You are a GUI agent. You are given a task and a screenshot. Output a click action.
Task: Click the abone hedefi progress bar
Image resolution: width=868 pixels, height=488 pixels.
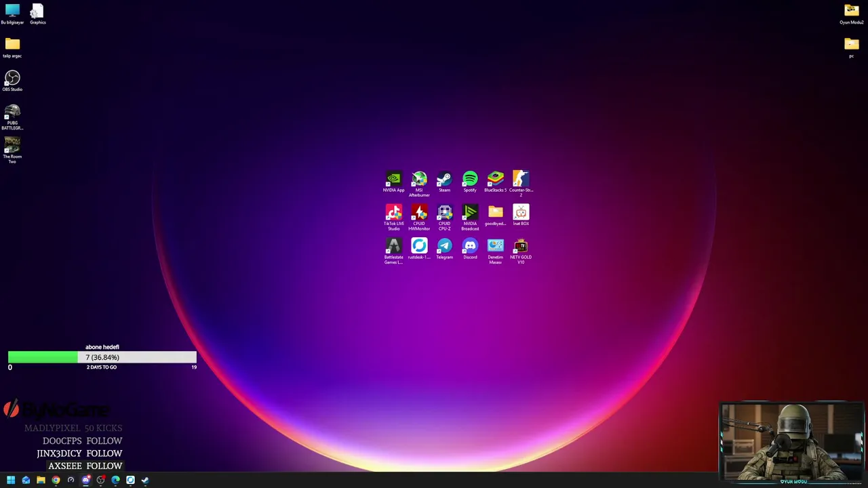(102, 357)
